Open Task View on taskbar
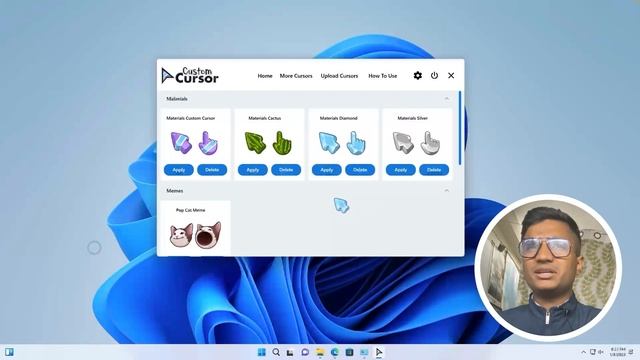This screenshot has width=640, height=360. click(290, 353)
